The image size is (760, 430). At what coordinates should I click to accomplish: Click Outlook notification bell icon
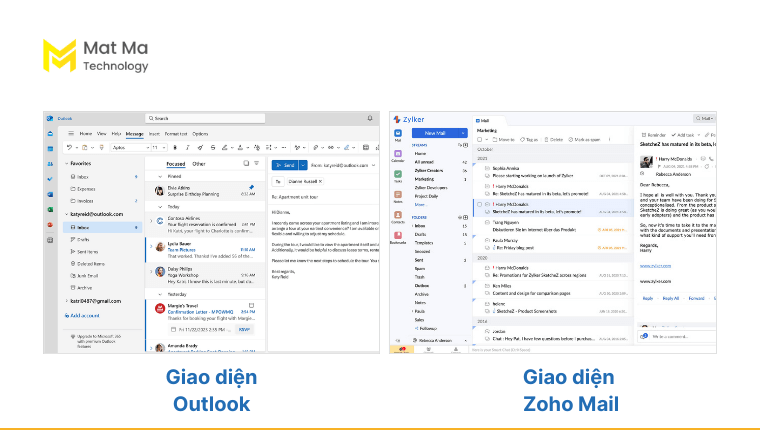point(370,118)
